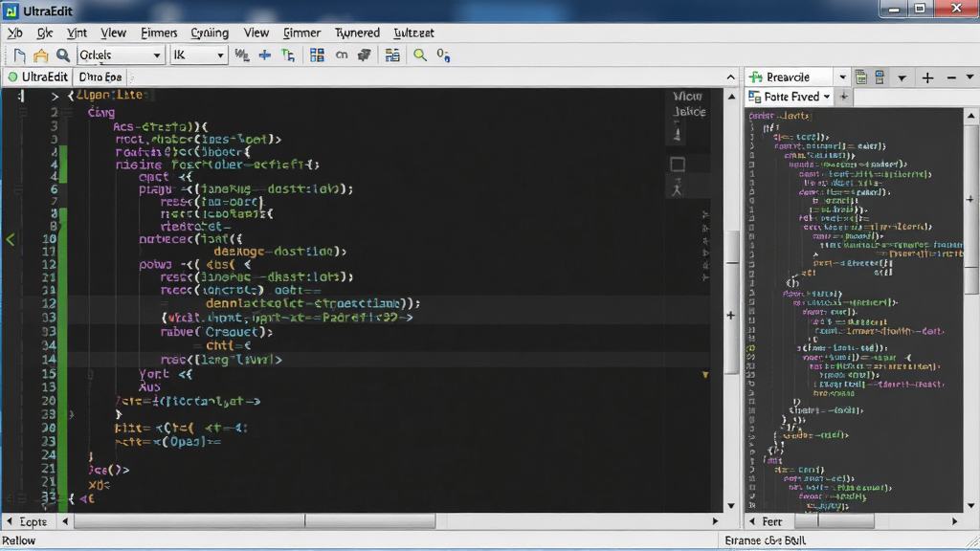Click the new file icon in toolbar

(x=19, y=55)
